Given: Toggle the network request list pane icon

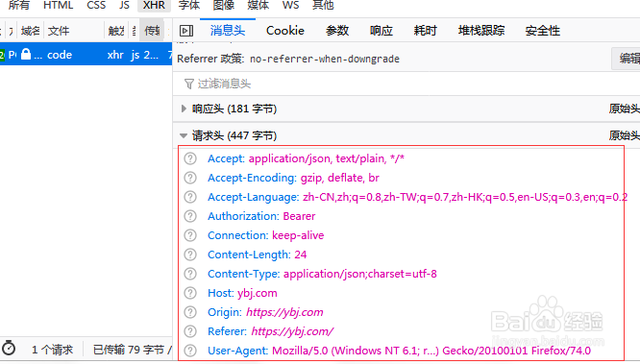Looking at the screenshot, I should click(x=186, y=31).
